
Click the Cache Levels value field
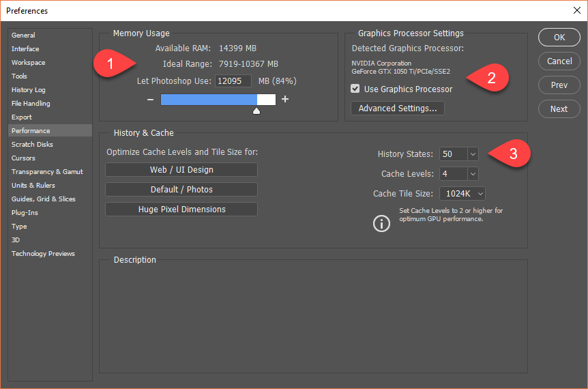pos(454,174)
